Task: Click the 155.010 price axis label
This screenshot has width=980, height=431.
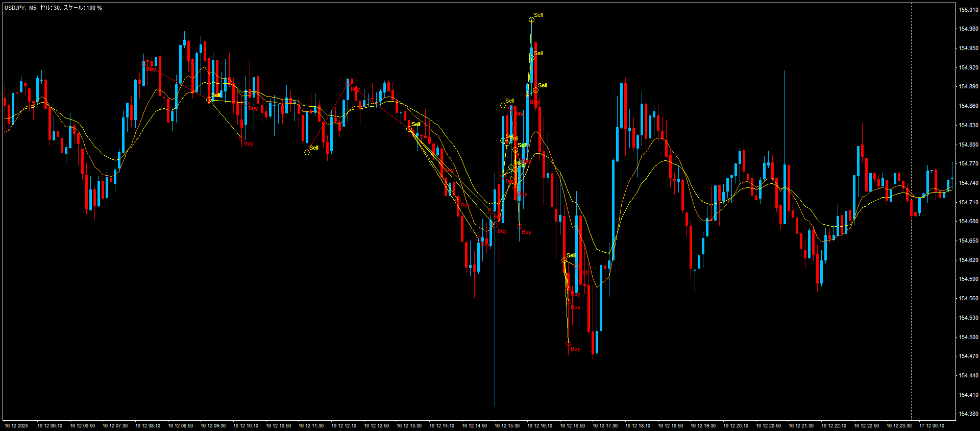Action: click(968, 10)
